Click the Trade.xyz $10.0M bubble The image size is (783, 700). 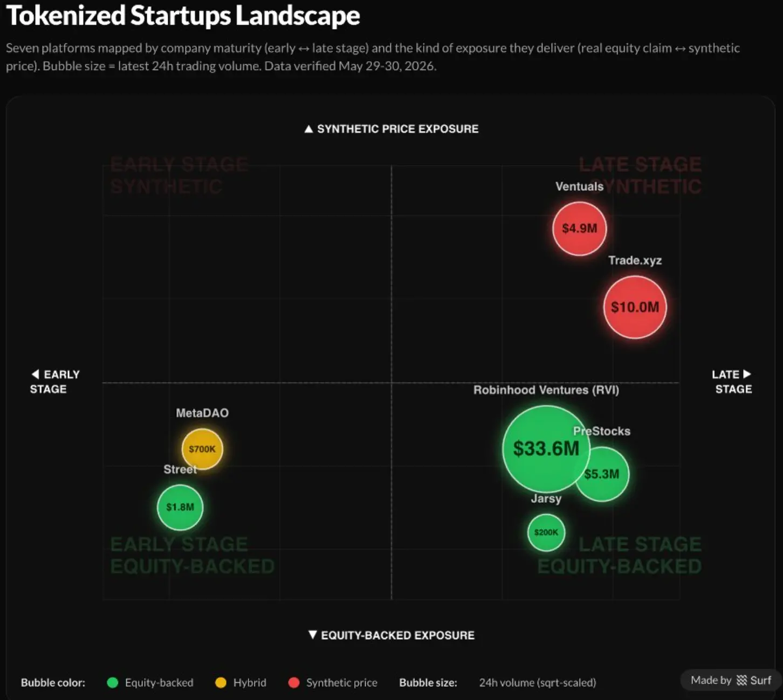point(635,307)
